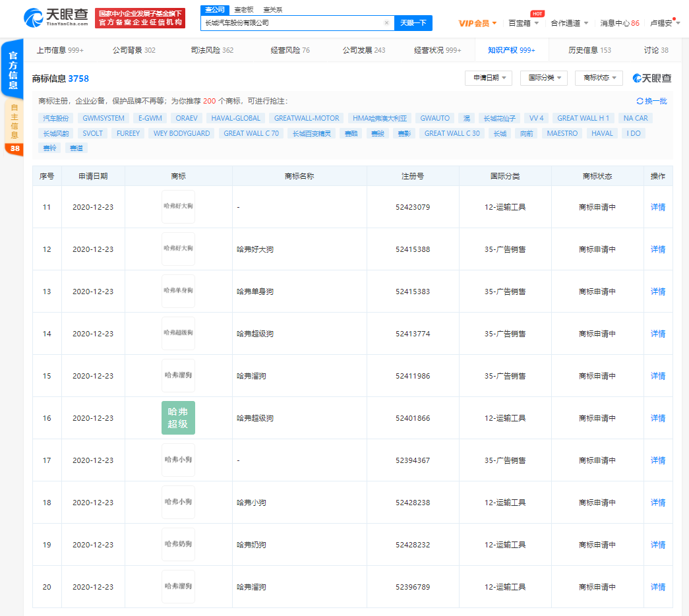The height and width of the screenshot is (616, 689).
Task: Switch to the 查关系 search tab
Action: (273, 10)
